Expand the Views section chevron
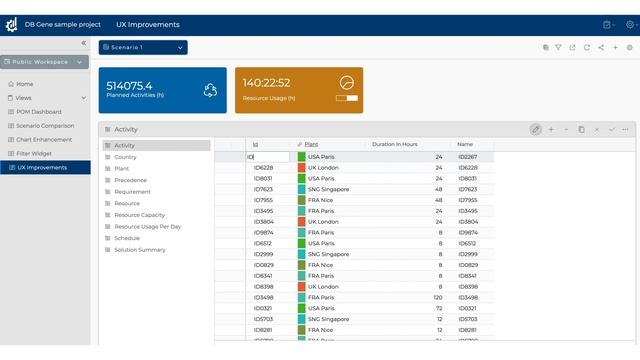This screenshot has width=640, height=360. 84,98
